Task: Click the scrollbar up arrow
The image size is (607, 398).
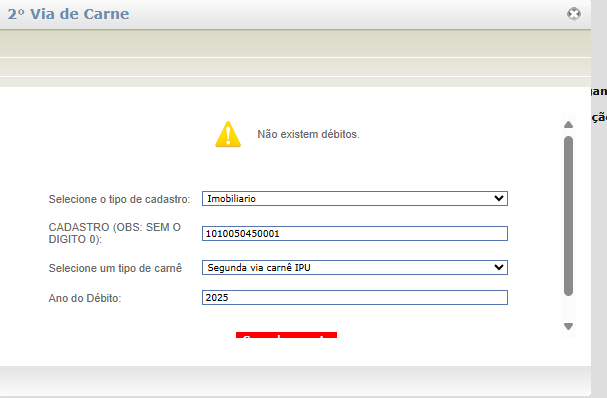Action: pyautogui.click(x=568, y=125)
